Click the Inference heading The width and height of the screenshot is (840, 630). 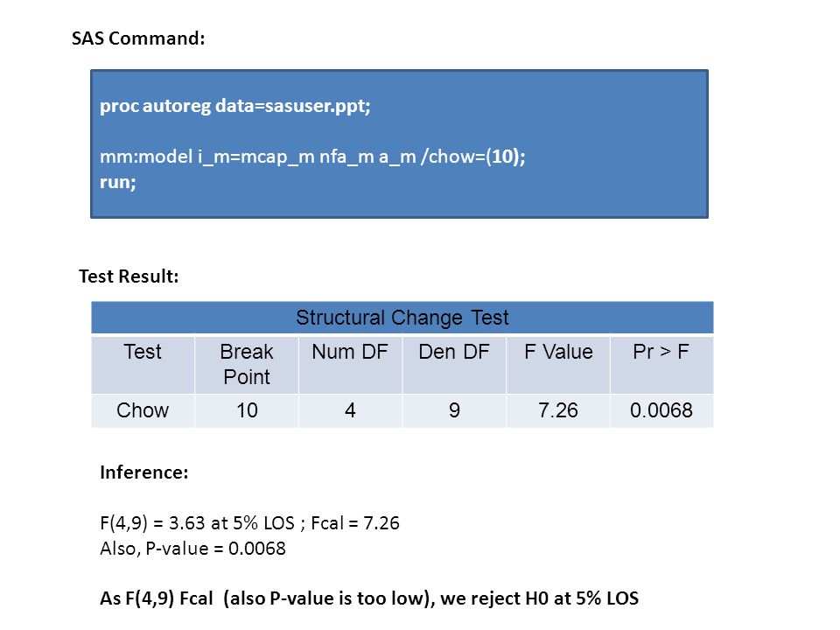(144, 472)
